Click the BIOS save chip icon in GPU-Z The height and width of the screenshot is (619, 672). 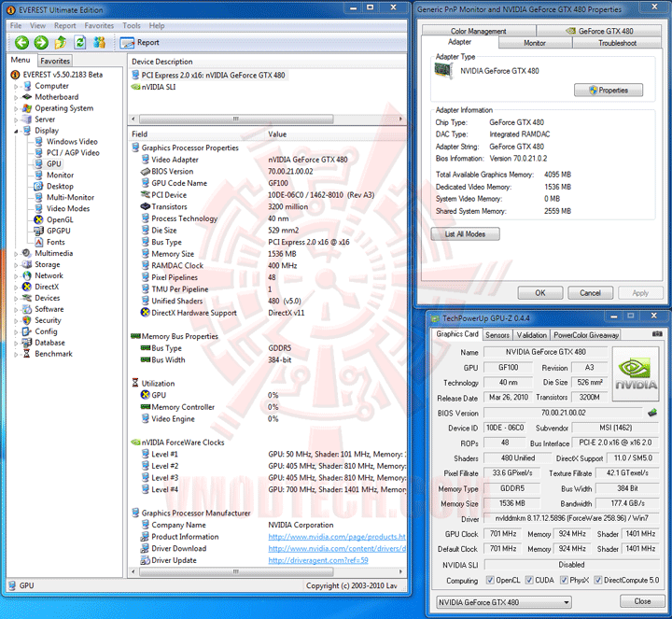pyautogui.click(x=652, y=413)
